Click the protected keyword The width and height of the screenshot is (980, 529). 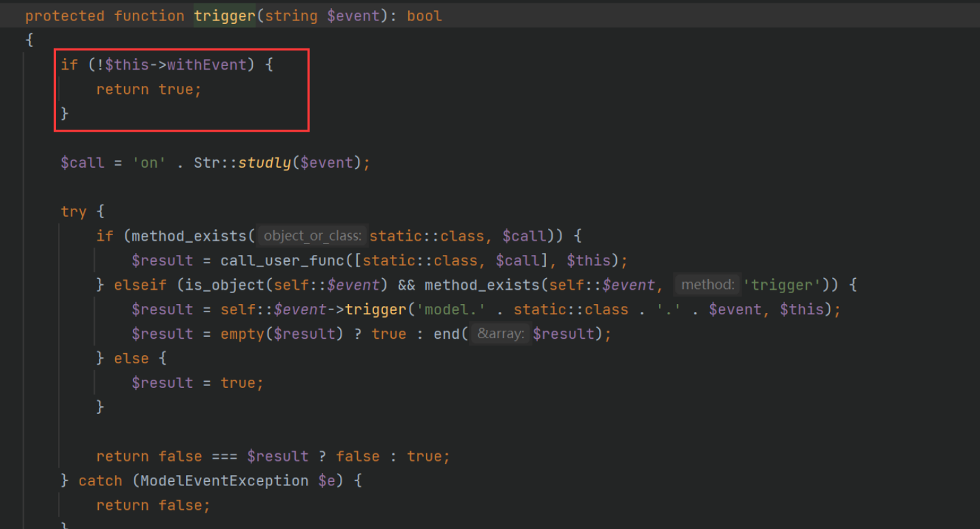65,16
